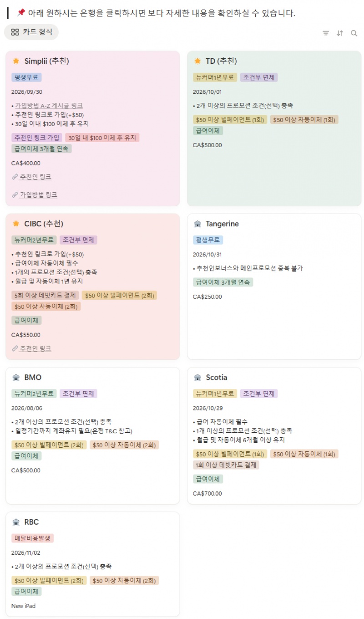Open the TD (추천) card title

click(x=221, y=61)
